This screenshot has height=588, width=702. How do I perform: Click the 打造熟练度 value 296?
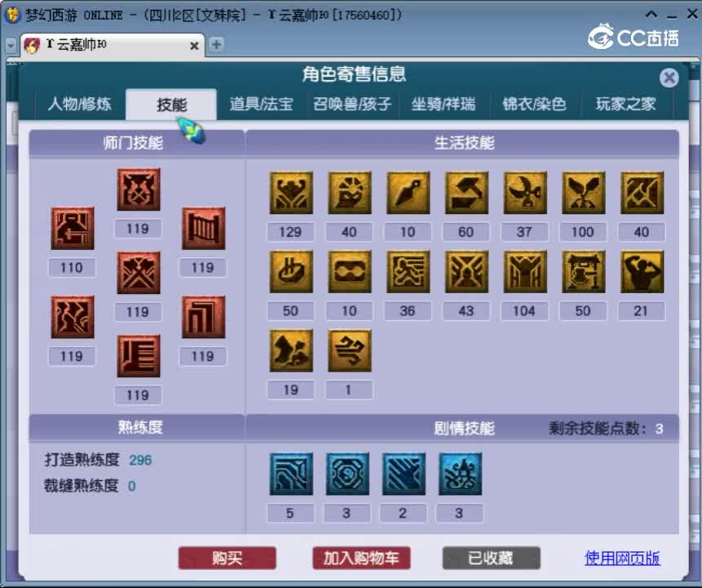[140, 460]
